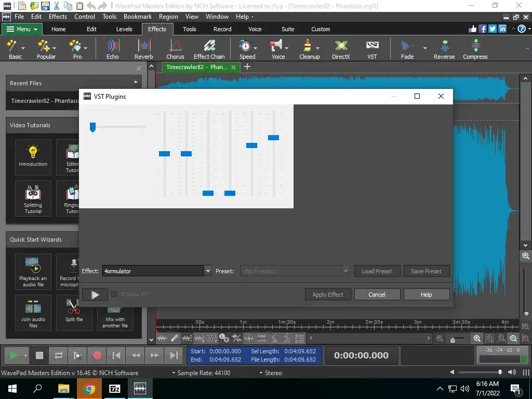Click the Apply Effect button
Image resolution: width=532 pixels, height=399 pixels.
click(328, 295)
